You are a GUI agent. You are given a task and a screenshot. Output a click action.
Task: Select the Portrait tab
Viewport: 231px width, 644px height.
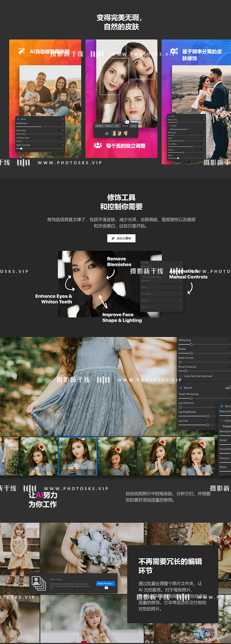[125, 126]
